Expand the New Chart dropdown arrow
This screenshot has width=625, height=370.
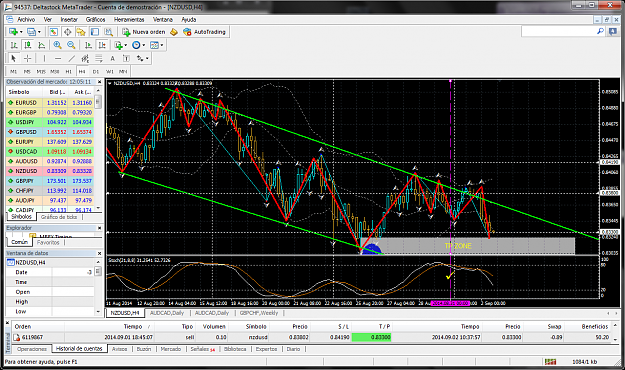[x=21, y=32]
